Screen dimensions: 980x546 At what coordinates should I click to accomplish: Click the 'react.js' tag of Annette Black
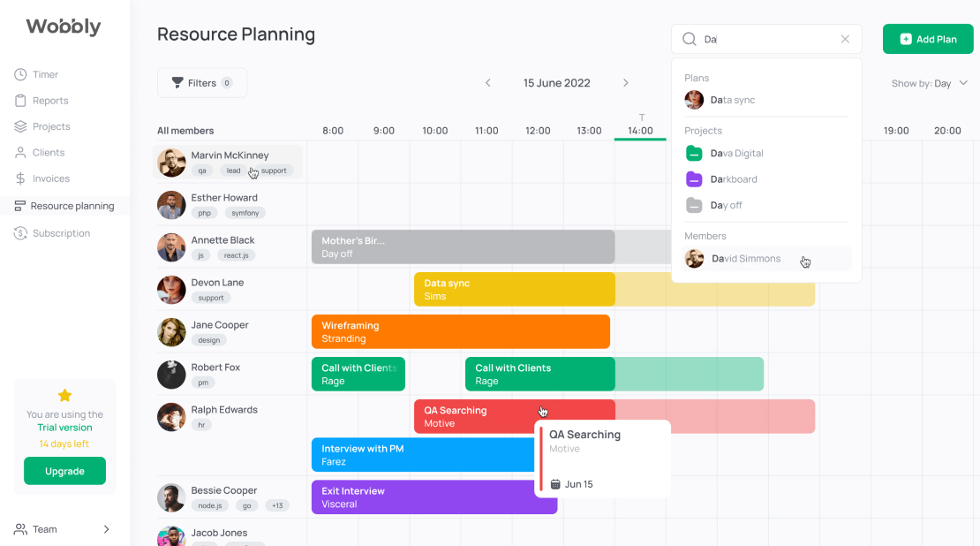click(x=237, y=255)
